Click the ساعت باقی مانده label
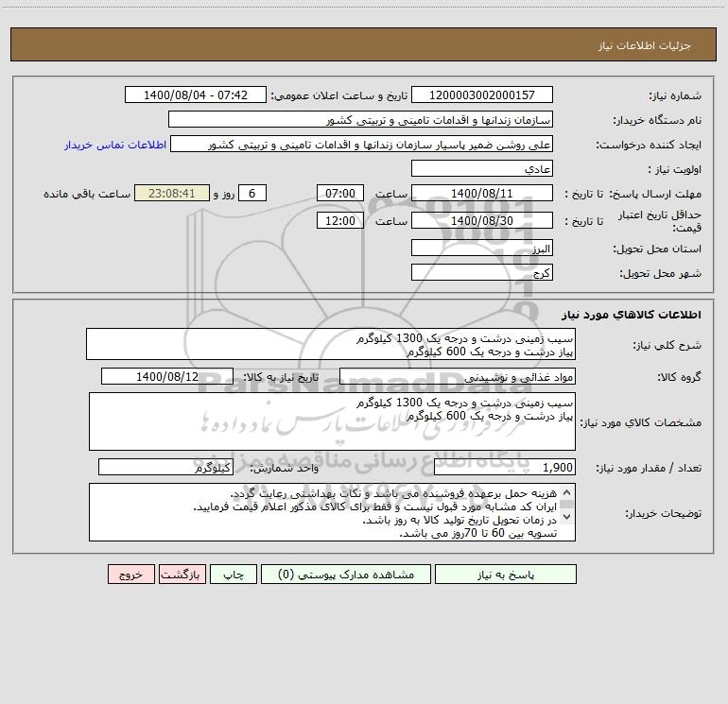The height and width of the screenshot is (704, 728). tap(87, 194)
